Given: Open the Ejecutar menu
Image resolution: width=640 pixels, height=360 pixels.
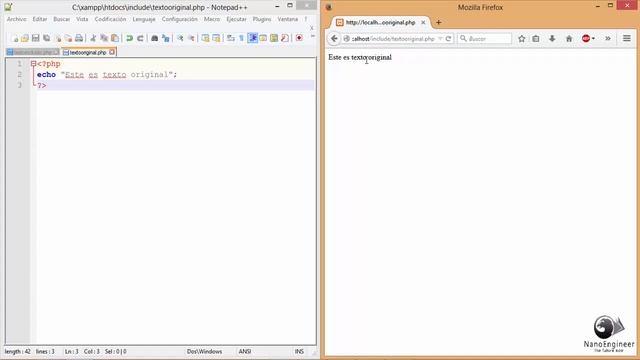Looking at the screenshot, I should (x=236, y=19).
